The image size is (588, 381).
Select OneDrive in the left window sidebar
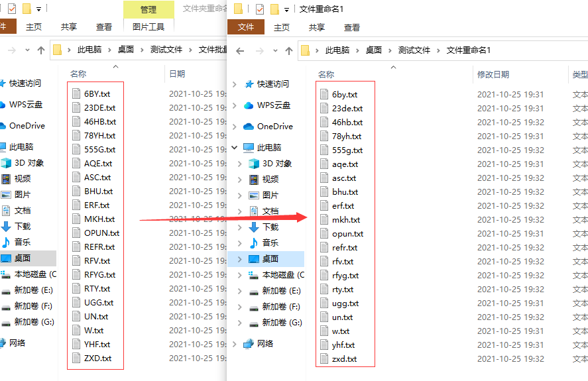pyautogui.click(x=27, y=125)
